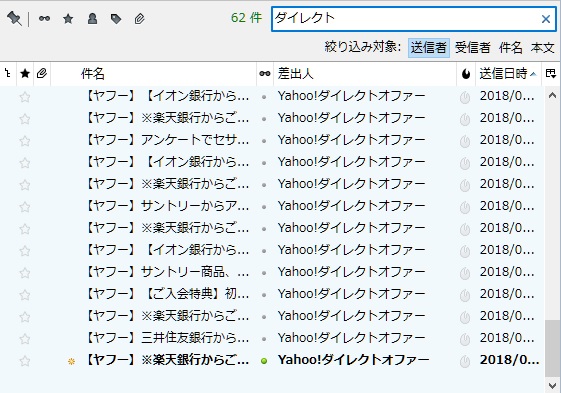
Task: Toggle 送信者 filter target
Action: [429, 48]
